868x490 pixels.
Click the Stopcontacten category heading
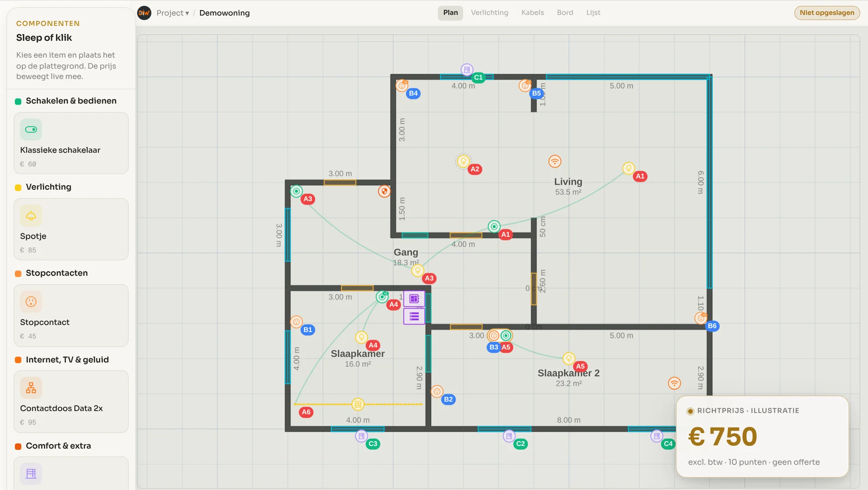(x=57, y=273)
